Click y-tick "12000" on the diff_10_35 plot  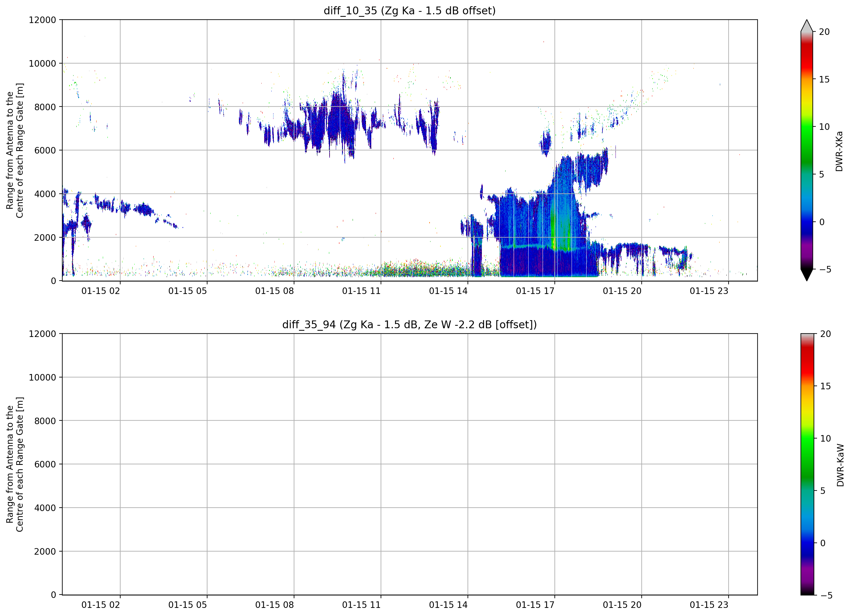42,20
